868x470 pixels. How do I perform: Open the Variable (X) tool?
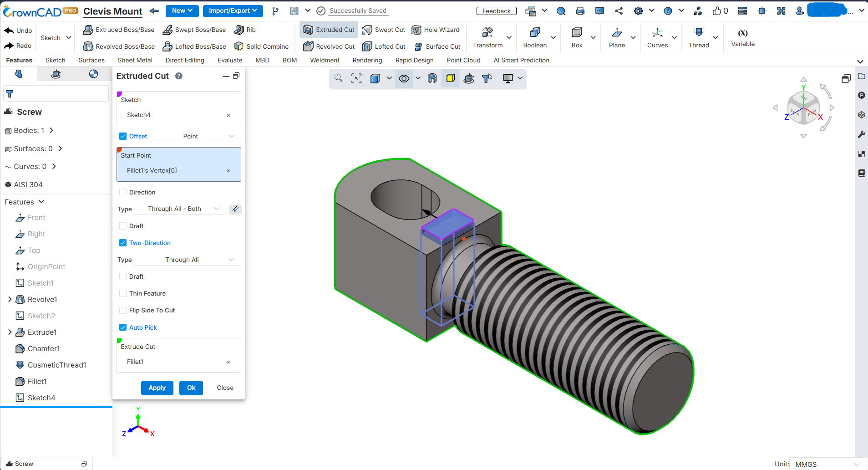[743, 38]
